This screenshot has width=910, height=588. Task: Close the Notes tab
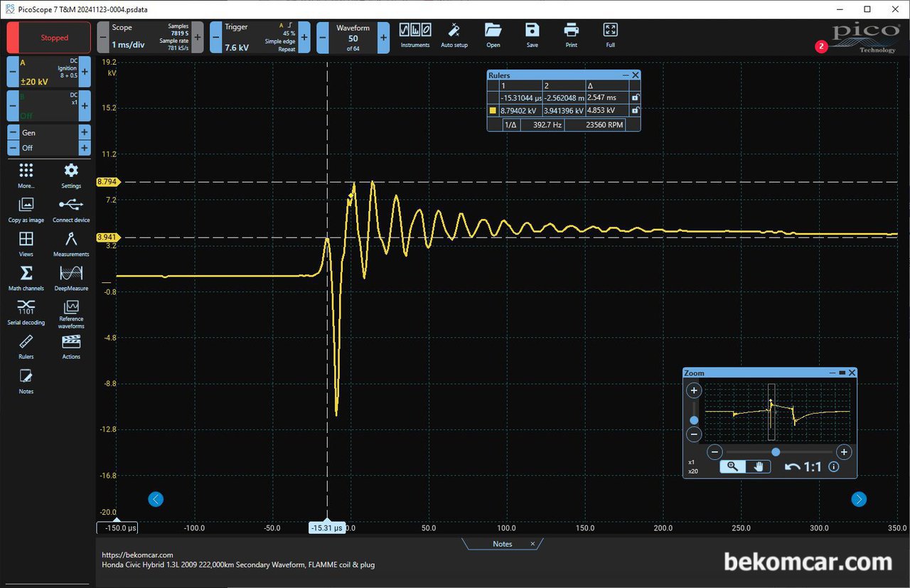(532, 544)
